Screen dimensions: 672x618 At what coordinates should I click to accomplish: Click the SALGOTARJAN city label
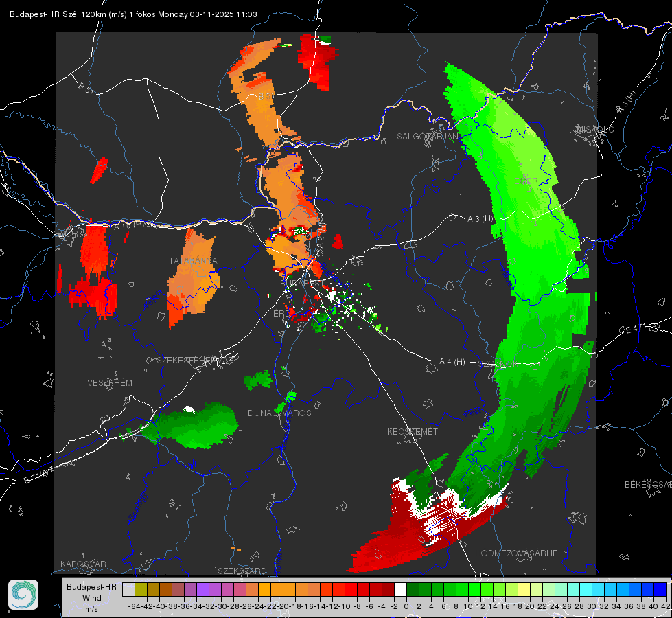[x=427, y=137]
